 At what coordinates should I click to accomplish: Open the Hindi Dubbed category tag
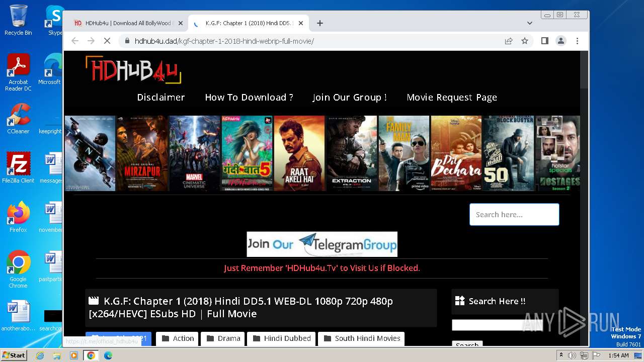coord(281,338)
